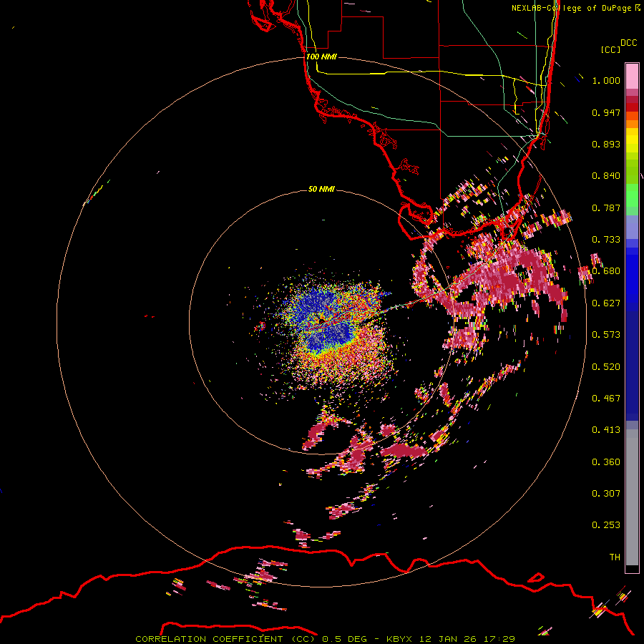Click the 0.627 scale value
This screenshot has height=644, width=644.
point(606,303)
